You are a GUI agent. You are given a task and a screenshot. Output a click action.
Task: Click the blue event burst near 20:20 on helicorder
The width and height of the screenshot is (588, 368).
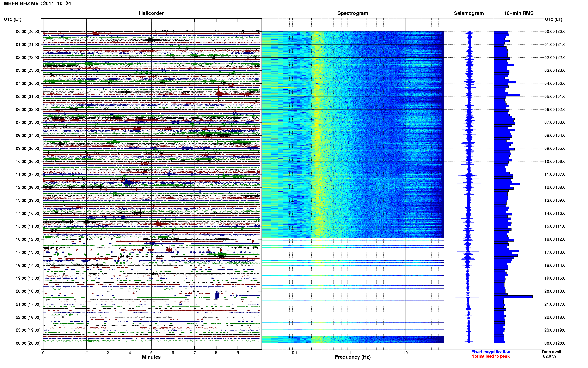pos(217,295)
